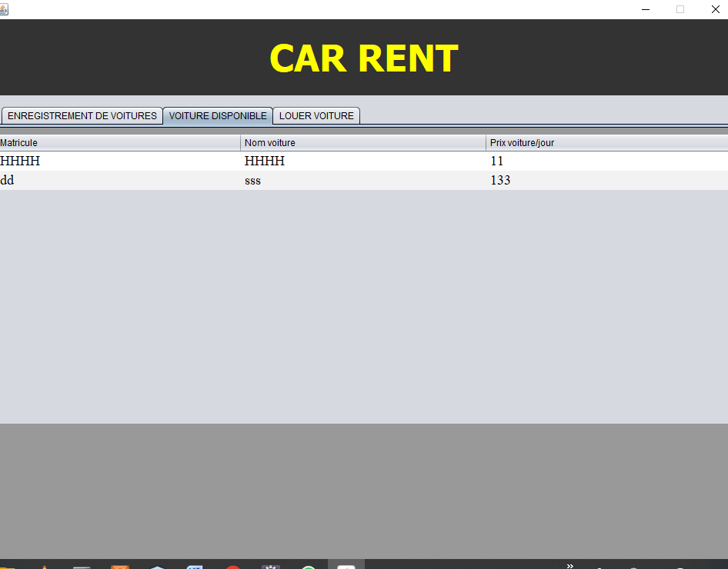Click the Matricule column header

click(x=119, y=143)
